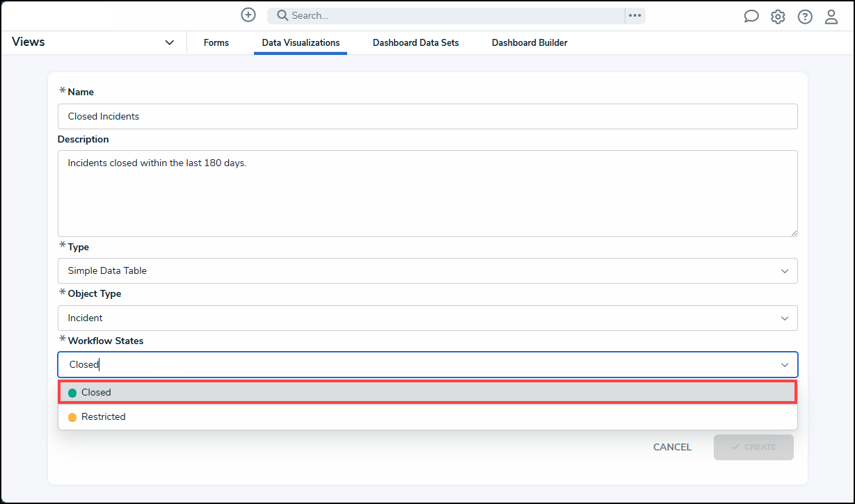Screen dimensions: 855x504
Task: Click the Create button
Action: (x=753, y=447)
